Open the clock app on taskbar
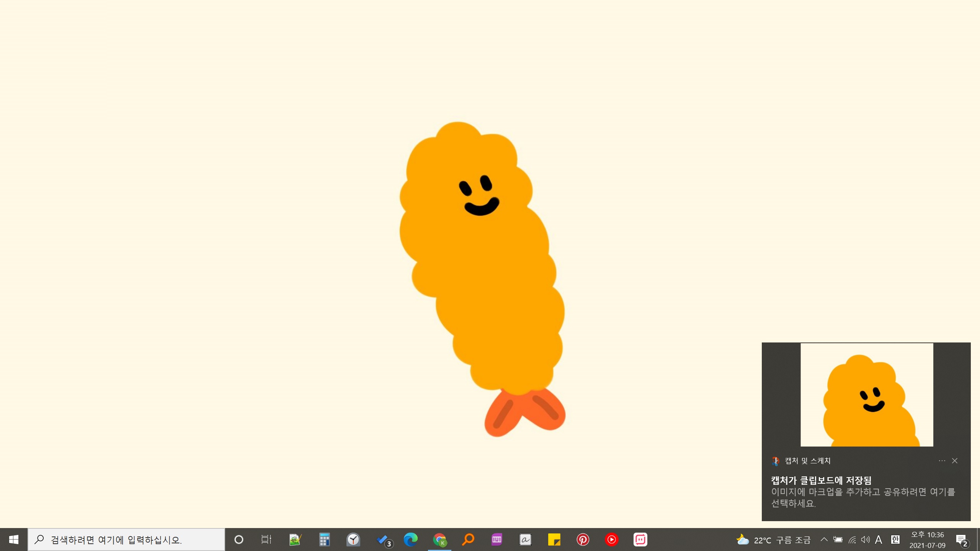 tap(353, 540)
